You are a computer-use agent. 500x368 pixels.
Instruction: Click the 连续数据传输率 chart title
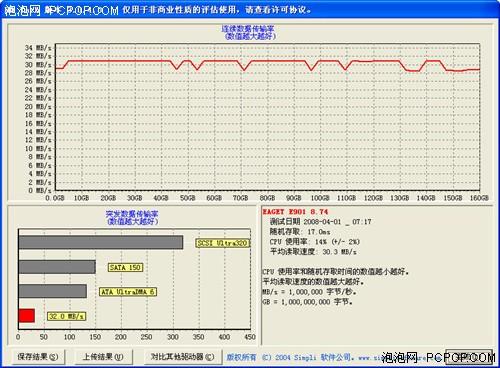click(x=248, y=29)
